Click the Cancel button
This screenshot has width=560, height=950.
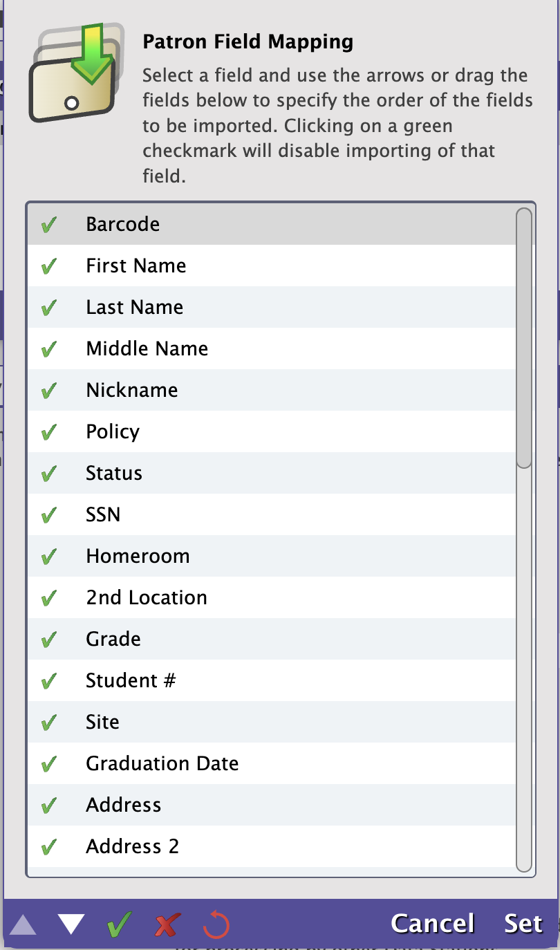[x=433, y=924]
